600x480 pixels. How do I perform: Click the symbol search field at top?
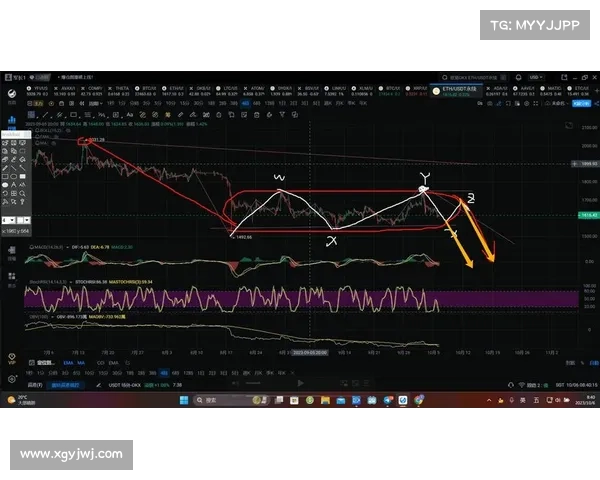473,77
